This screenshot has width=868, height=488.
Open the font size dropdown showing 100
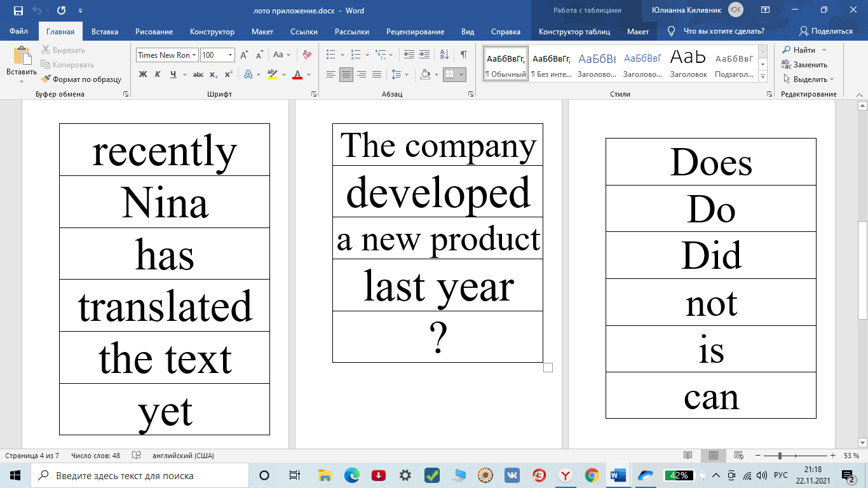tap(230, 55)
